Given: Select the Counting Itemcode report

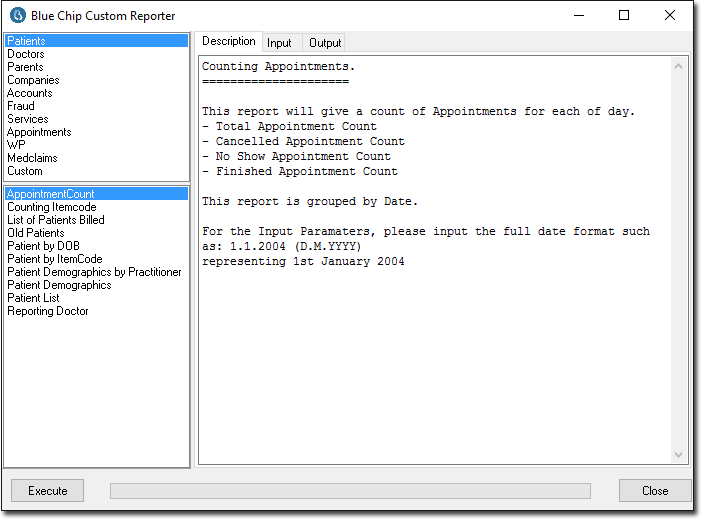Looking at the screenshot, I should 52,207.
